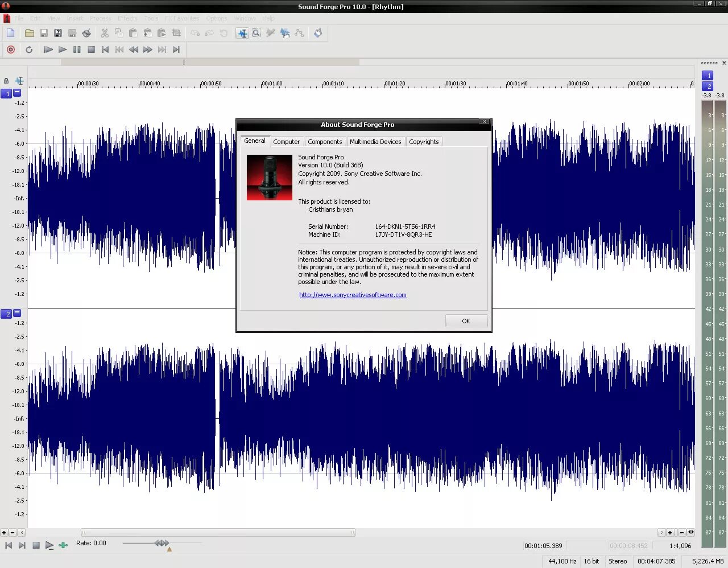Viewport: 728px width, 568px height.
Task: Click the Rewind button
Action: click(134, 50)
